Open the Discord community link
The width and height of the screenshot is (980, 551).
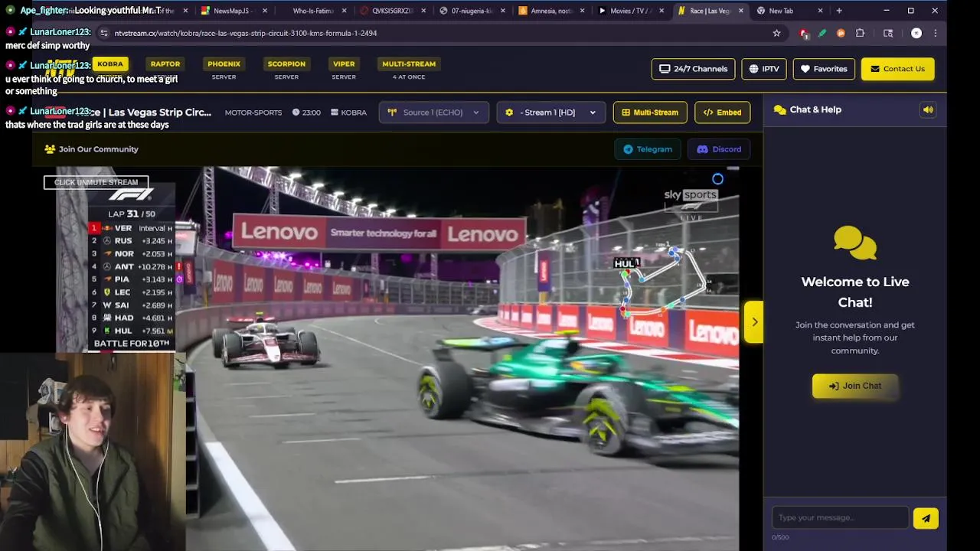coord(719,149)
